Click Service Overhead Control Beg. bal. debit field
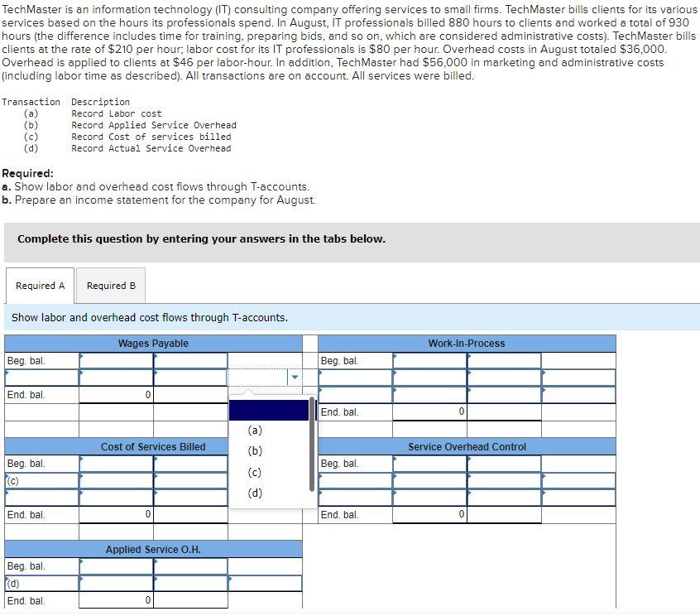The width and height of the screenshot is (700, 616). pos(430,464)
